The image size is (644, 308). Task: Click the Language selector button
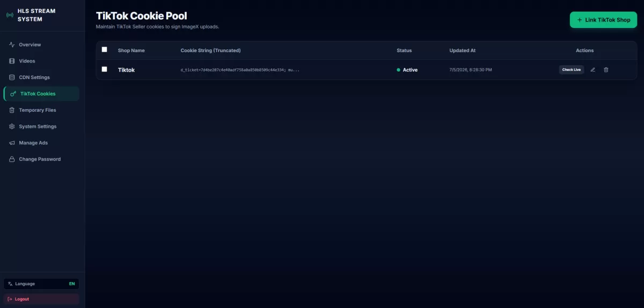pyautogui.click(x=41, y=284)
